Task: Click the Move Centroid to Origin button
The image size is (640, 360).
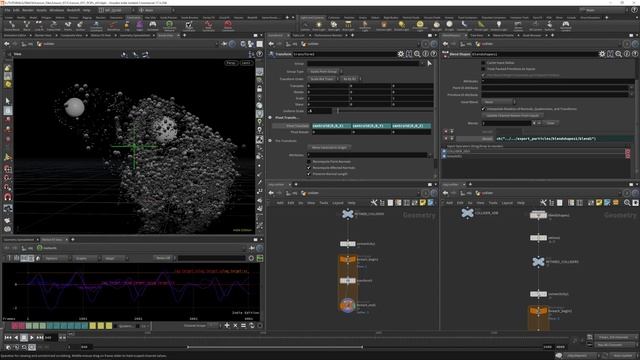Action: pos(329,147)
